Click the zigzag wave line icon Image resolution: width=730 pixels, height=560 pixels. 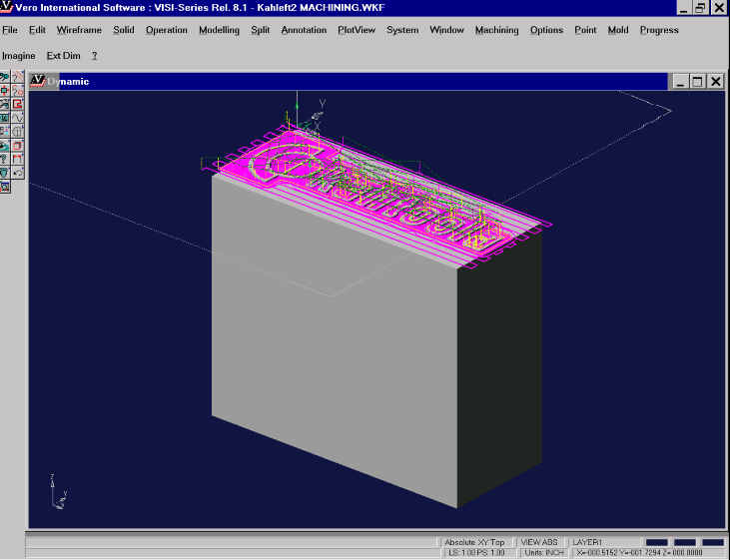point(18,118)
